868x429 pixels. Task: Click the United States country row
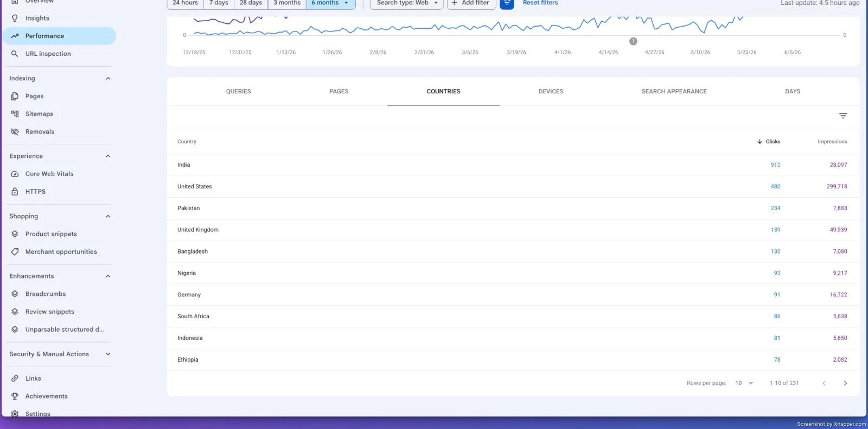[513, 187]
